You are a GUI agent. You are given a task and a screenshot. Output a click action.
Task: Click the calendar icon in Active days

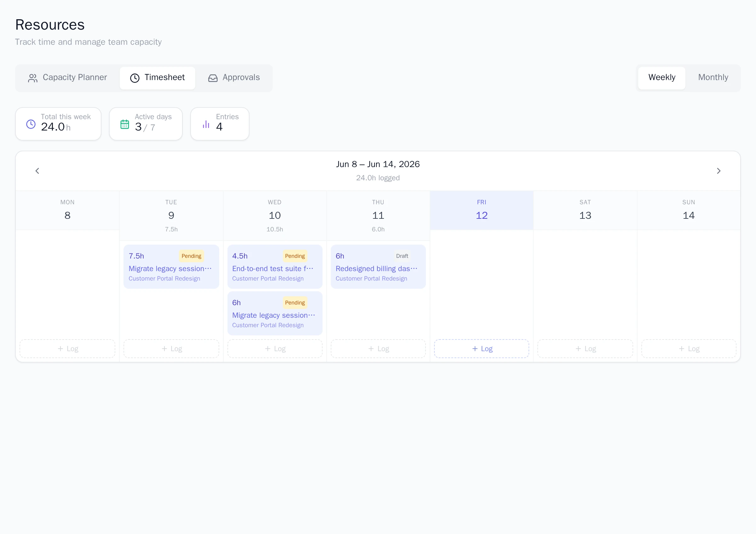(x=125, y=124)
